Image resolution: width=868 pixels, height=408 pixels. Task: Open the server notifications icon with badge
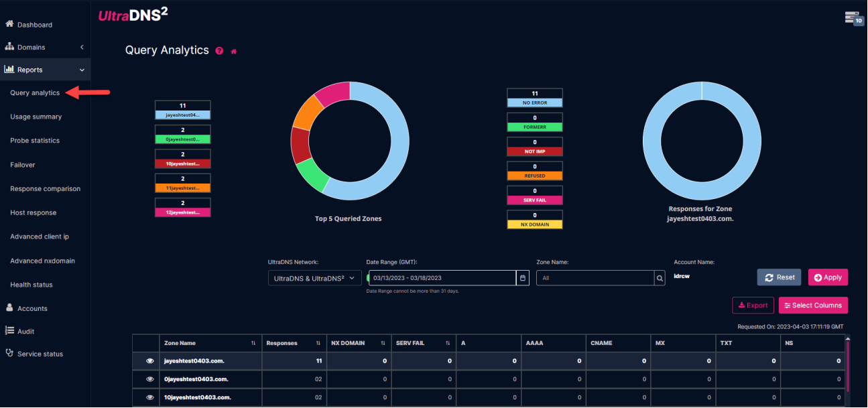click(853, 18)
